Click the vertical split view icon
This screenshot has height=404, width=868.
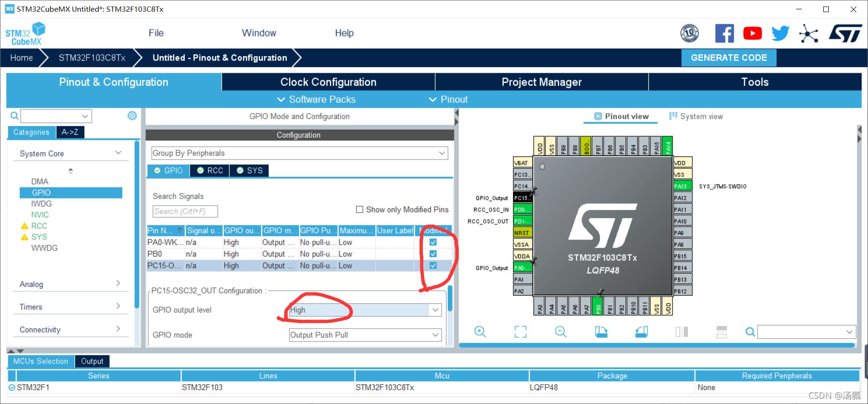tap(722, 332)
